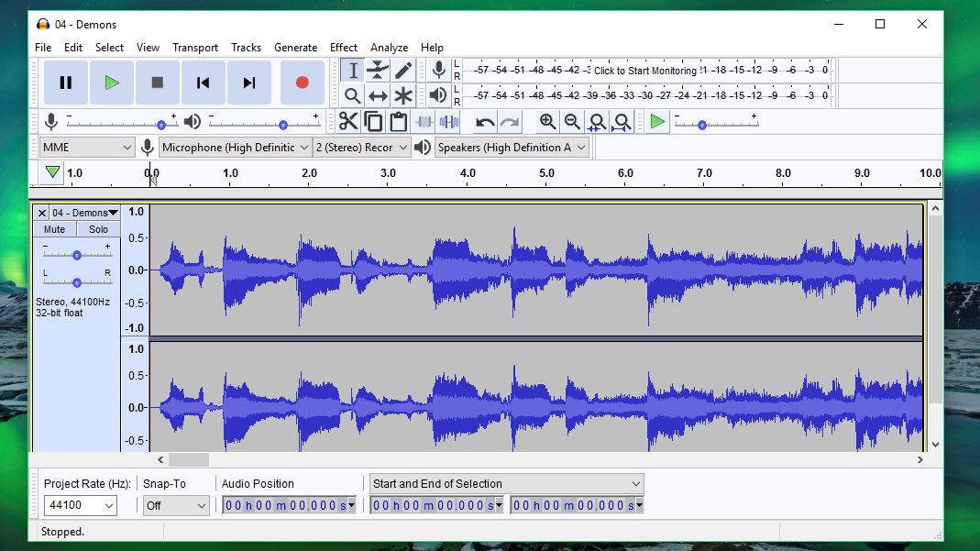
Task: Open the Effect menu
Action: [x=343, y=47]
